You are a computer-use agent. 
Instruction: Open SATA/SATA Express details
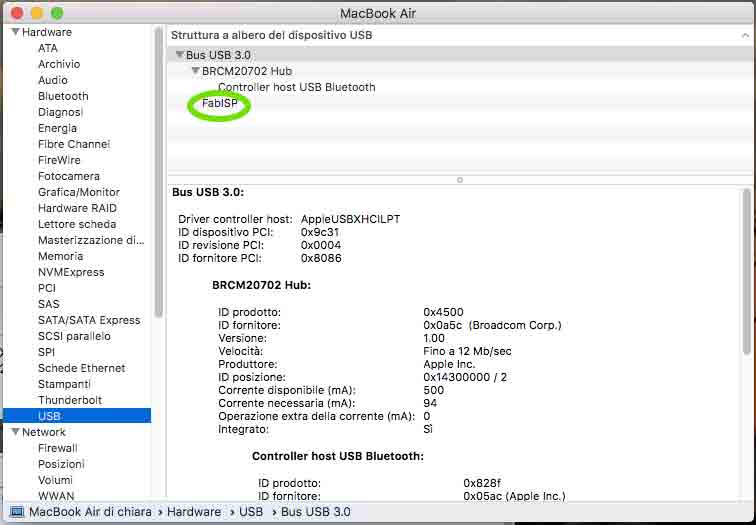[89, 320]
